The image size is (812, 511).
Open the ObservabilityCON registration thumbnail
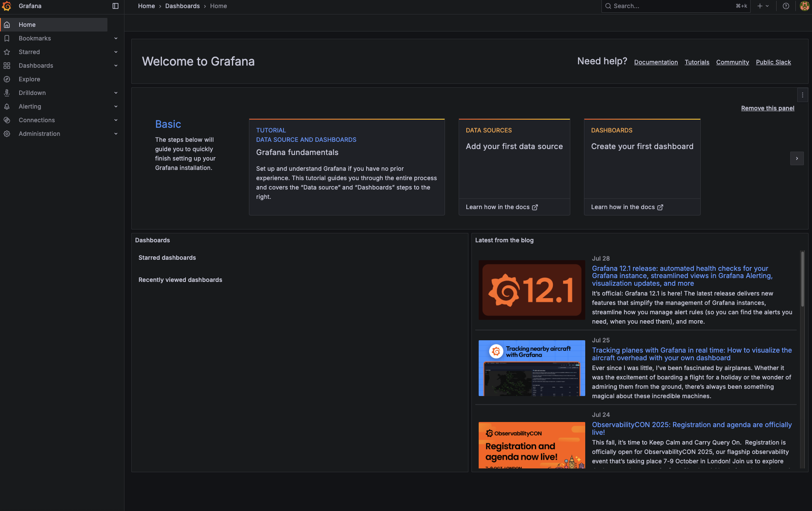532,445
